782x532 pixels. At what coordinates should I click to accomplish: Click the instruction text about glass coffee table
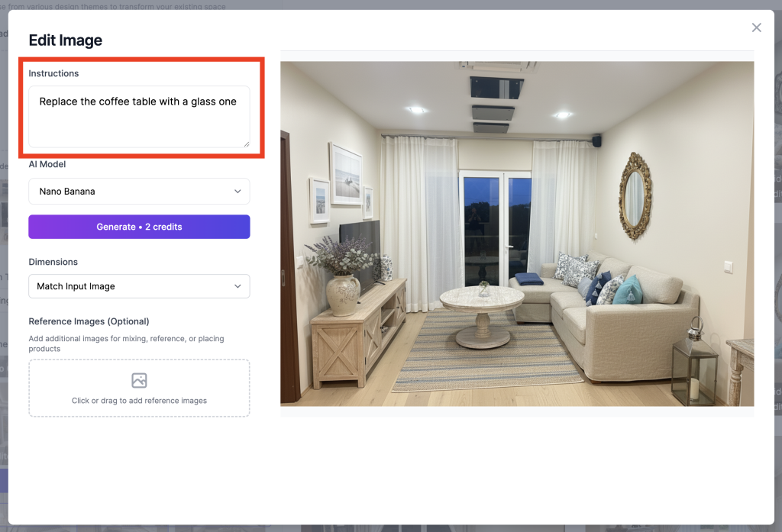click(x=137, y=102)
